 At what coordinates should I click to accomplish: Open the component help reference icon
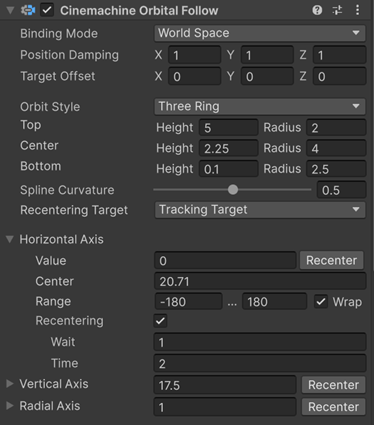pos(317,10)
